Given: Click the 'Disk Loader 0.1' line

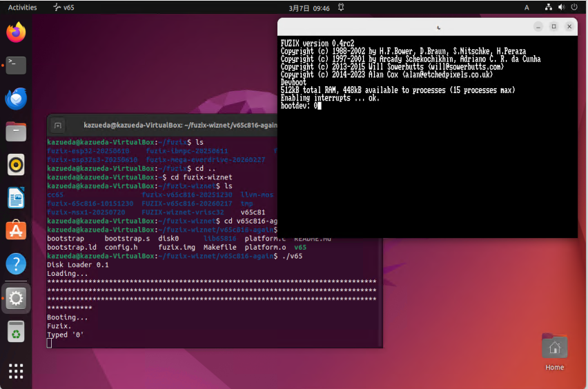Looking at the screenshot, I should [x=77, y=265].
